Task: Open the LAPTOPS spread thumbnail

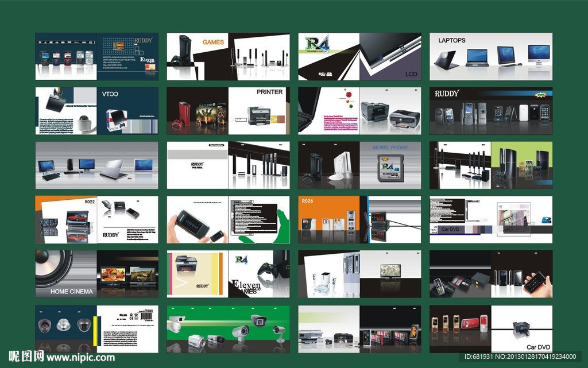Action: [491, 57]
